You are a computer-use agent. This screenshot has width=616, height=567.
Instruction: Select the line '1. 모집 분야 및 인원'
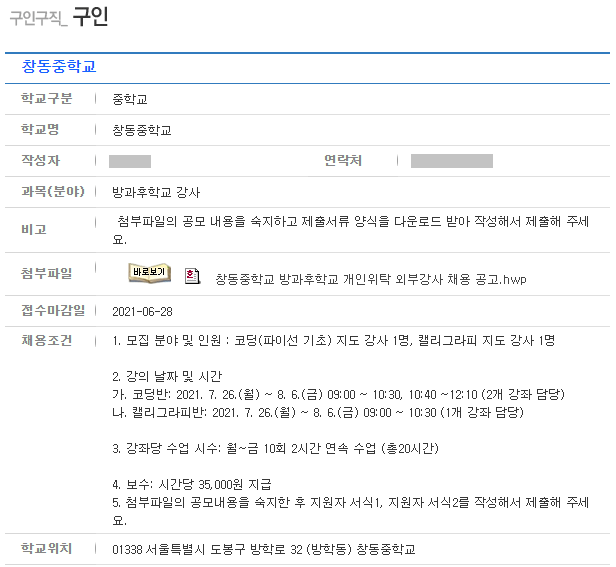[x=333, y=340]
